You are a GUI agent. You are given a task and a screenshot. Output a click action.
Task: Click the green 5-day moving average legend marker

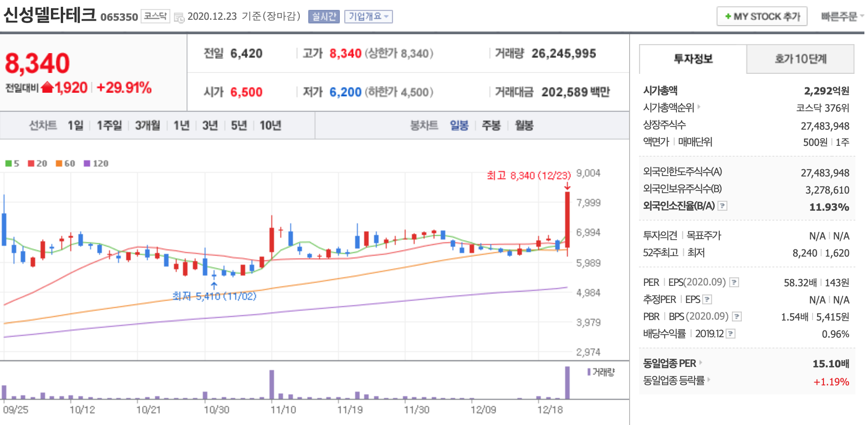coord(8,163)
